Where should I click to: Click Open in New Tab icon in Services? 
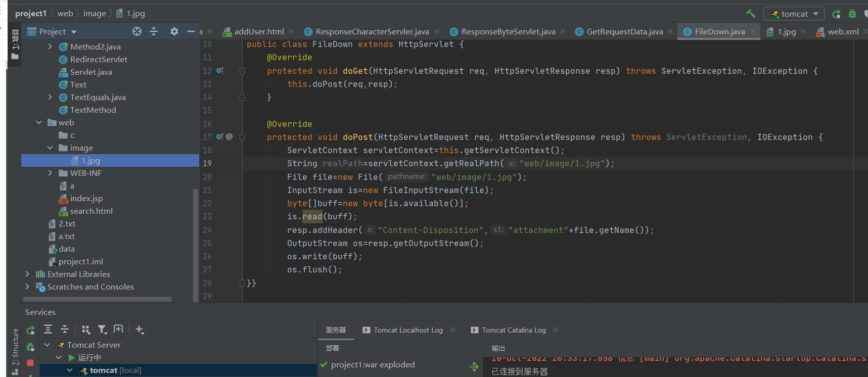118,329
